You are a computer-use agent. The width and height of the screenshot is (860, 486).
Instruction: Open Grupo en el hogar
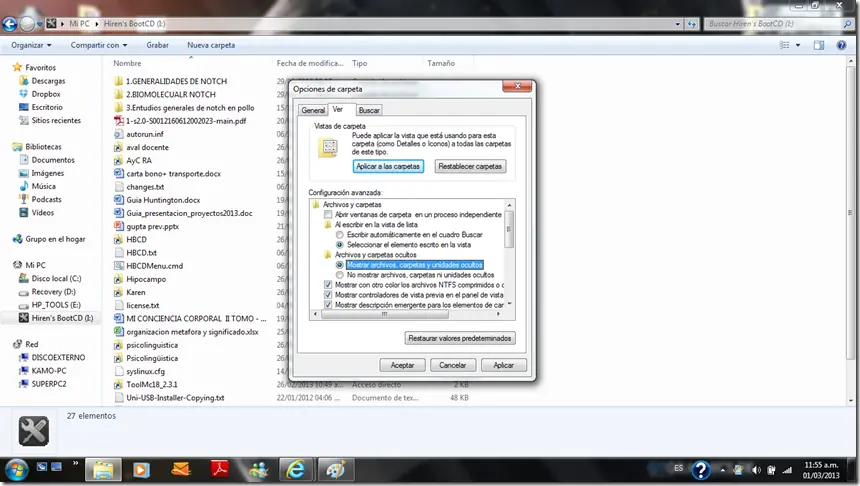click(x=55, y=239)
